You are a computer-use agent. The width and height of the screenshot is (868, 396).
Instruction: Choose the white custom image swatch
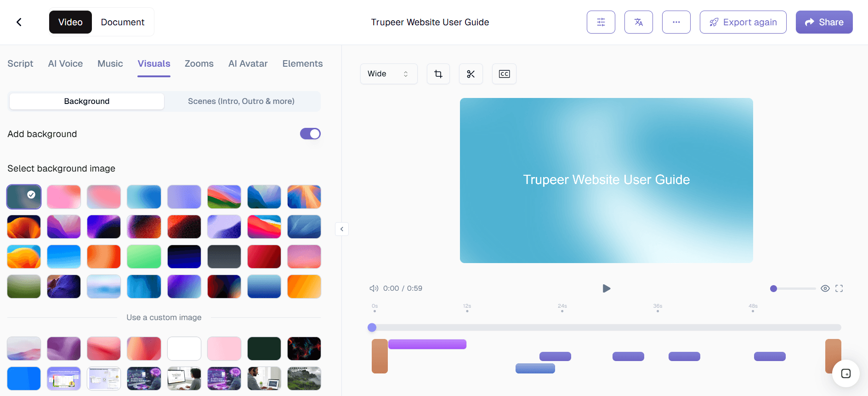point(184,349)
